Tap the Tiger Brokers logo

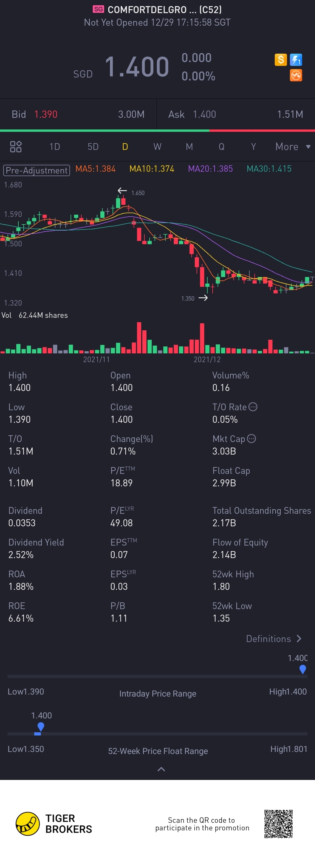(x=28, y=823)
